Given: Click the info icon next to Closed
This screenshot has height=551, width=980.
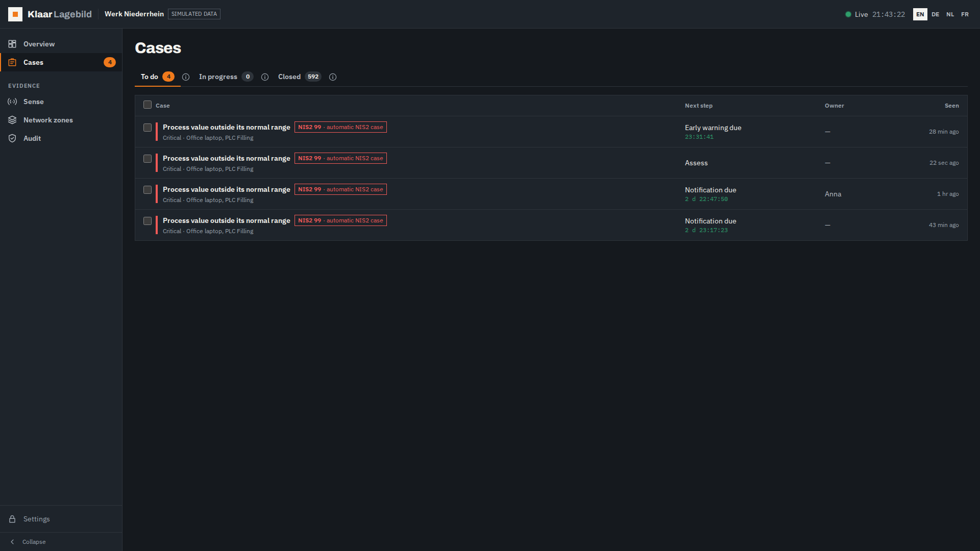Looking at the screenshot, I should point(333,77).
